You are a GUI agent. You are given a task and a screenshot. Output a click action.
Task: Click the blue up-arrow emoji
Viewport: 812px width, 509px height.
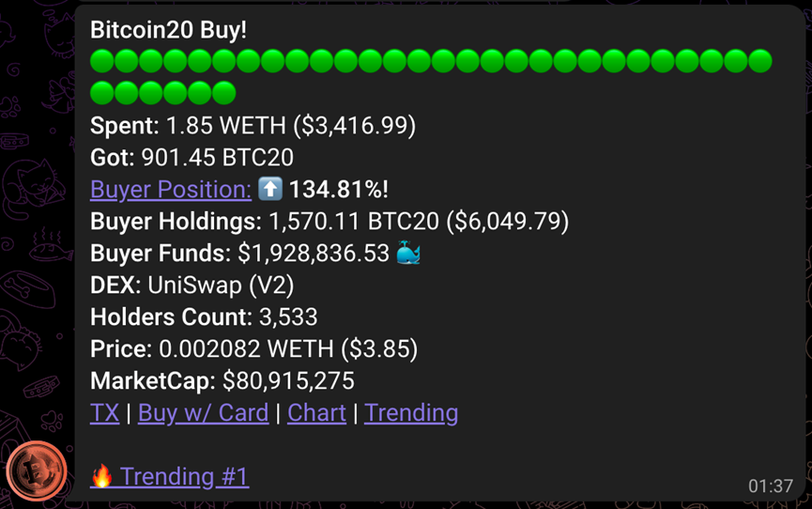pos(270,188)
